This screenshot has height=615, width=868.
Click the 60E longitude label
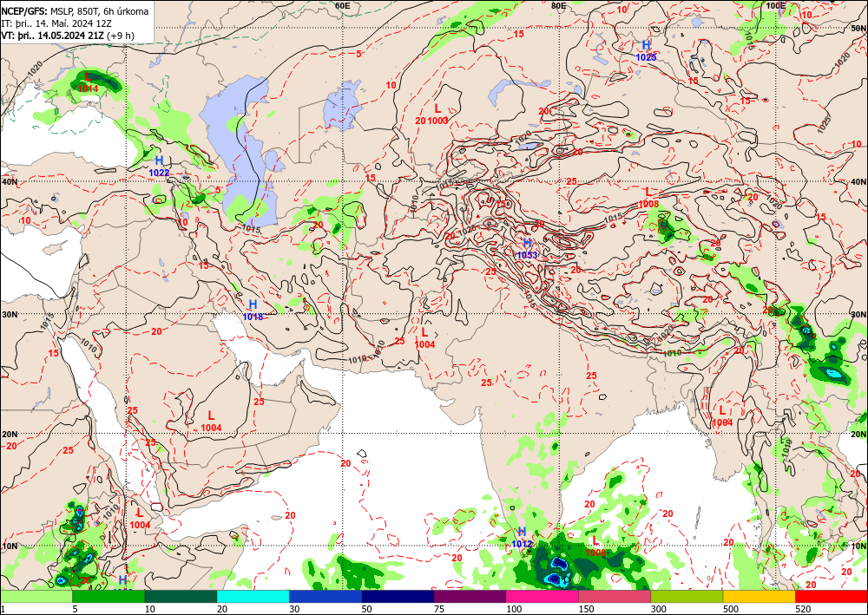point(343,5)
